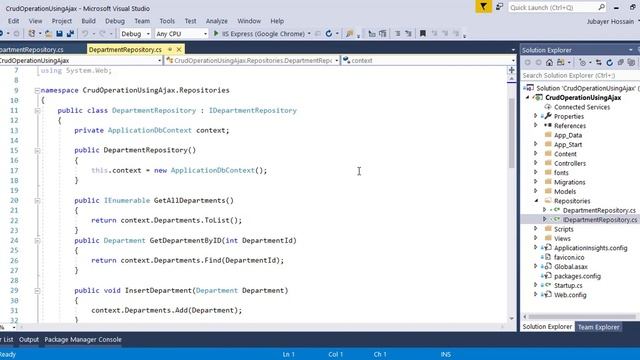Click the Search Solution Explorer field
Viewport: 640px width, 360px height.
point(580,76)
